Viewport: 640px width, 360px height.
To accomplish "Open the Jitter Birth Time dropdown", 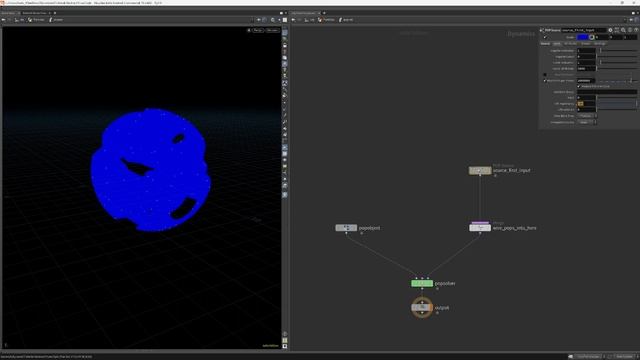I will click(x=587, y=116).
